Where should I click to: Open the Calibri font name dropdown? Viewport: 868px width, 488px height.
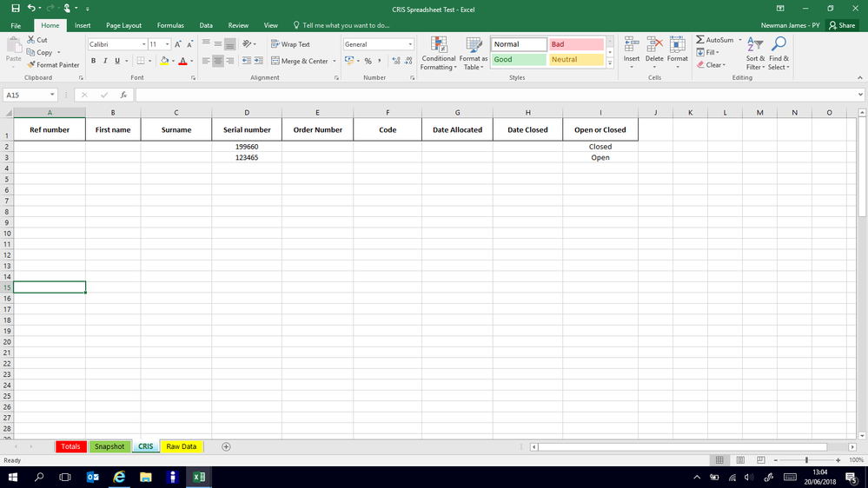pos(144,44)
